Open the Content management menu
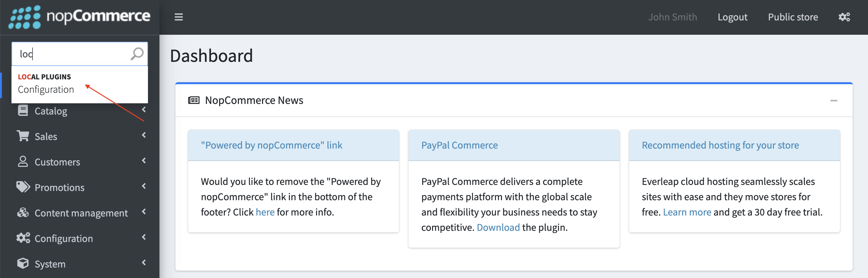Screen dimensions: 868x278 tap(79, 213)
